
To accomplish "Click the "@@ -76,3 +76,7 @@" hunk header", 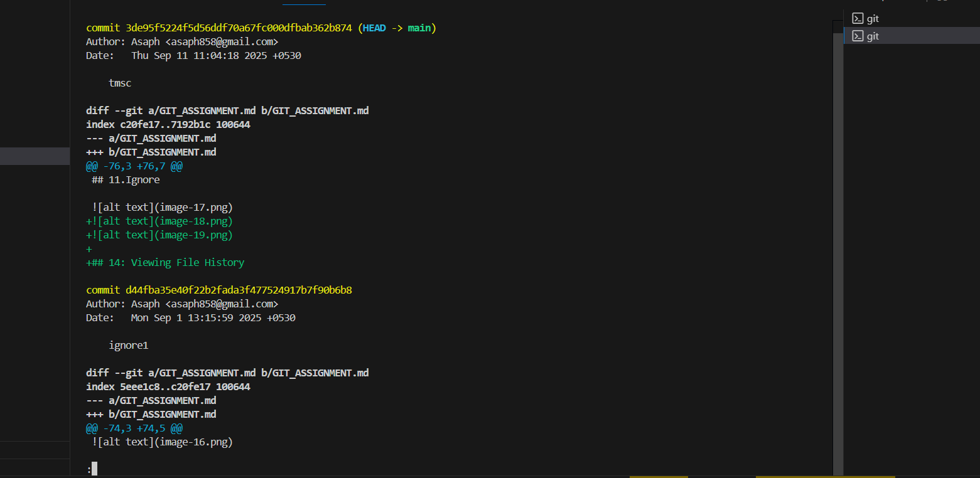I will 134,166.
